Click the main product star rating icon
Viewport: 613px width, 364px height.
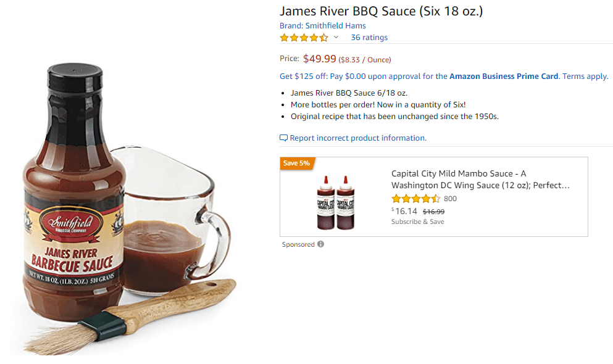[304, 38]
